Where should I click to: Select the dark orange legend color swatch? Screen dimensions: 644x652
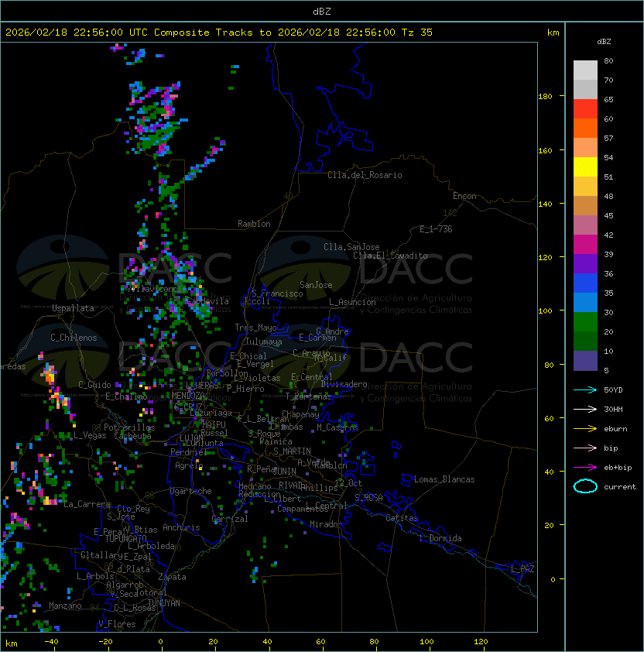[x=585, y=128]
